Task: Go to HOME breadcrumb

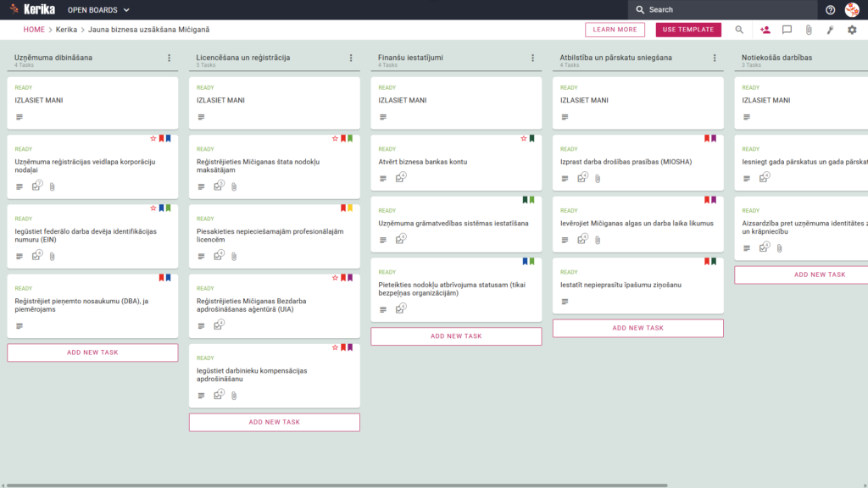Action: click(34, 30)
